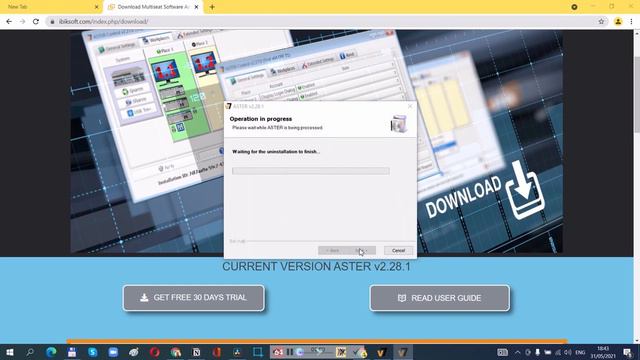Open Notion from the taskbar
Viewport: 640px width, 360px height.
click(x=196, y=352)
